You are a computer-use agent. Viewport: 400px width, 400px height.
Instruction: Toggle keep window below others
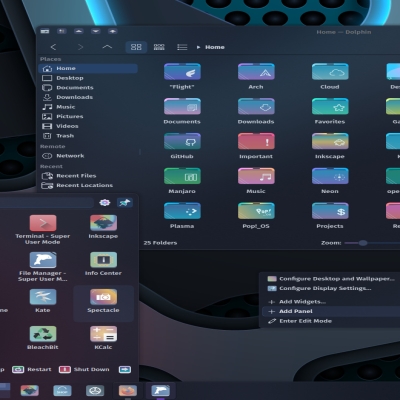click(x=96, y=31)
